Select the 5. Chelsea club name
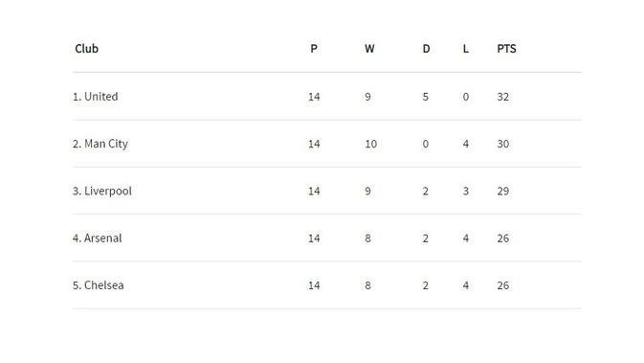The width and height of the screenshot is (644, 363). [x=99, y=285]
